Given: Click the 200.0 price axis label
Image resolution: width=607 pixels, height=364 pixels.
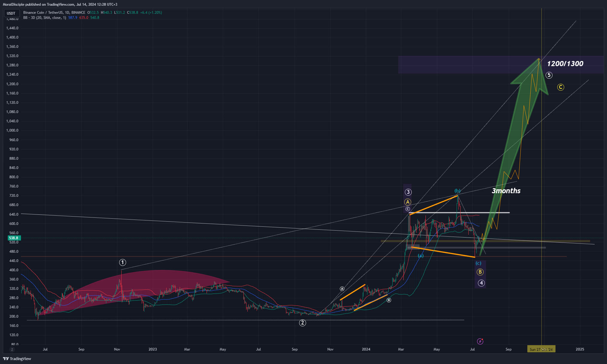Looking at the screenshot, I should (14, 316).
